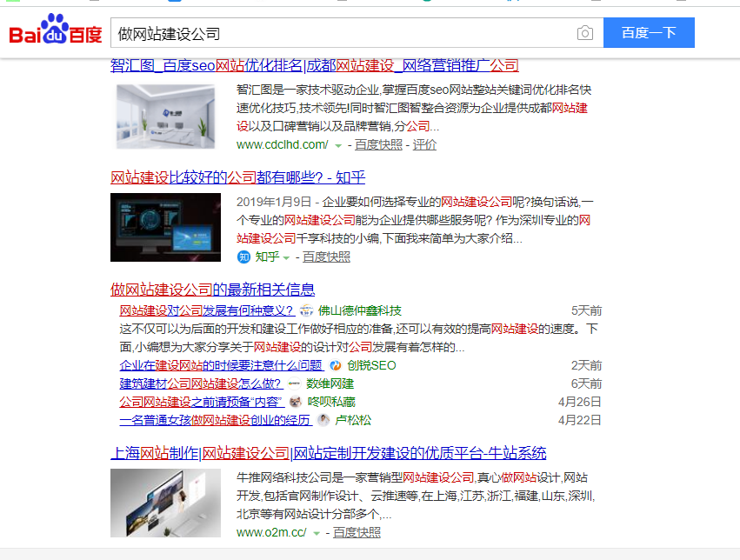Viewport: 740px width, 560px height.
Task: Click 卢松松 avatar icon
Action: 323,420
